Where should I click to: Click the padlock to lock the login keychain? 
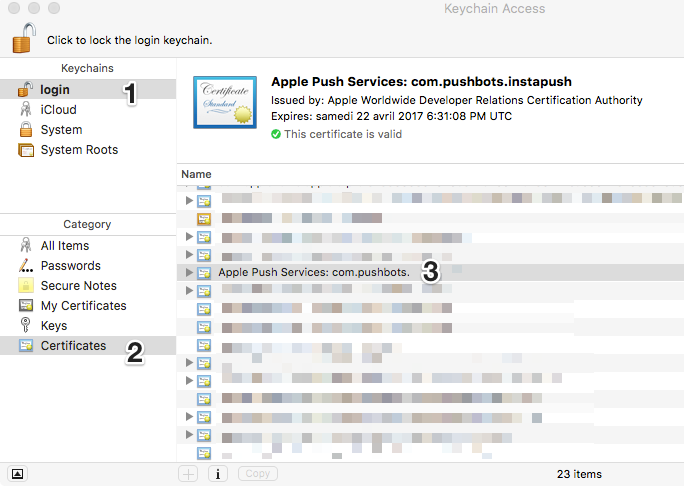[x=24, y=38]
